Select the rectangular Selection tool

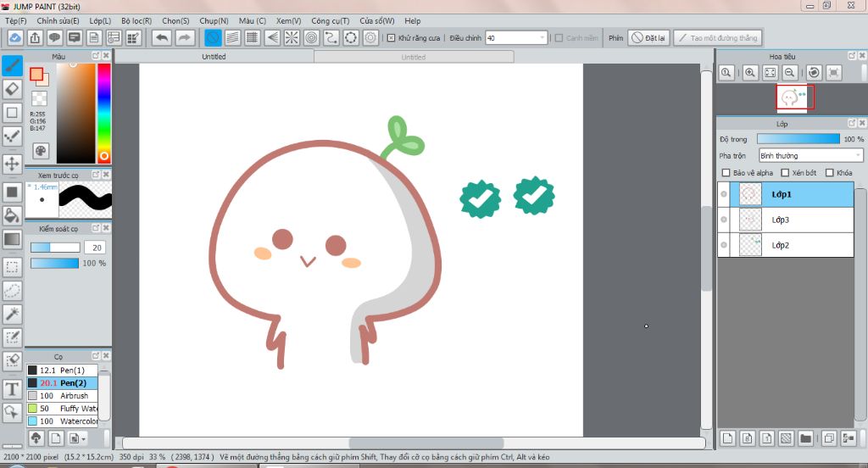click(x=12, y=267)
